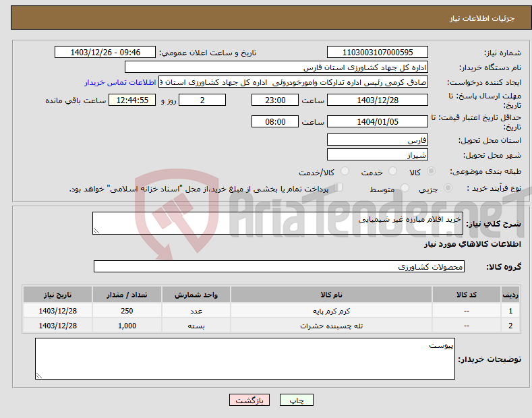Click the remaining days field showing 2
Image resolution: width=532 pixels, height=418 pixels.
[202, 100]
